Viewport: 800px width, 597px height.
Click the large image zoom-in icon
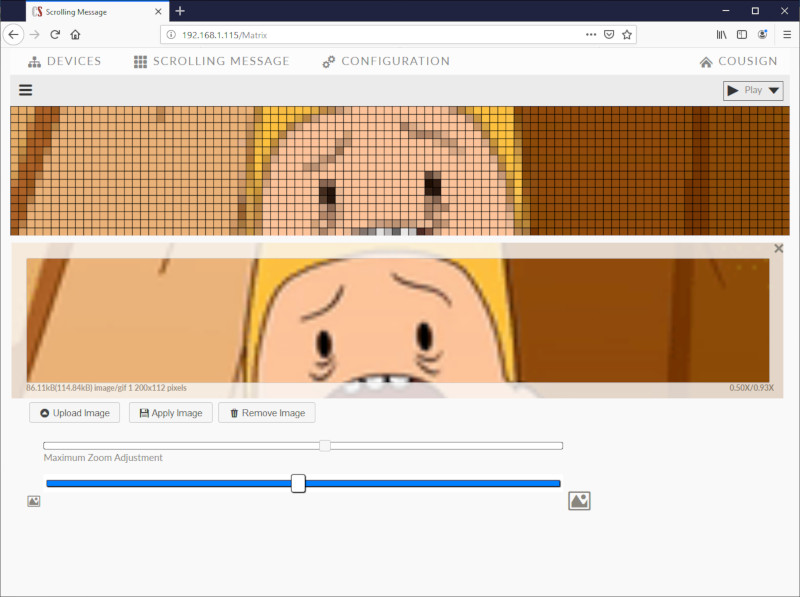tap(579, 500)
